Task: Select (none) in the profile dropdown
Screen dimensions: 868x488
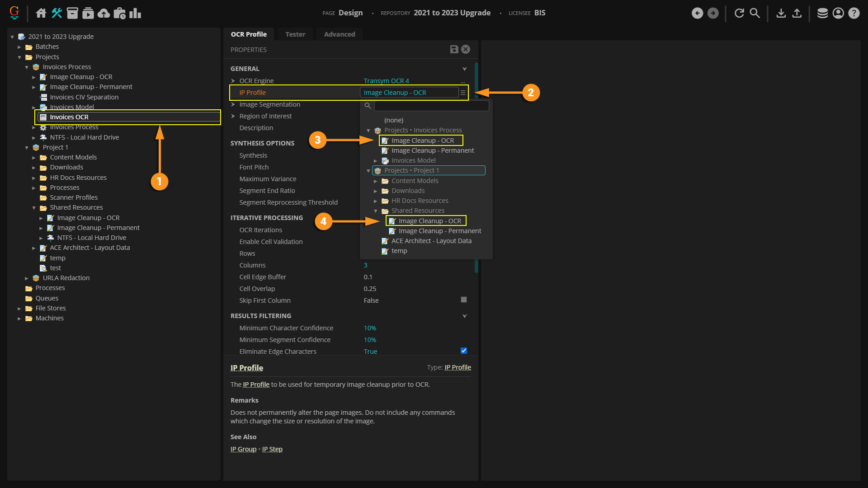Action: 394,120
